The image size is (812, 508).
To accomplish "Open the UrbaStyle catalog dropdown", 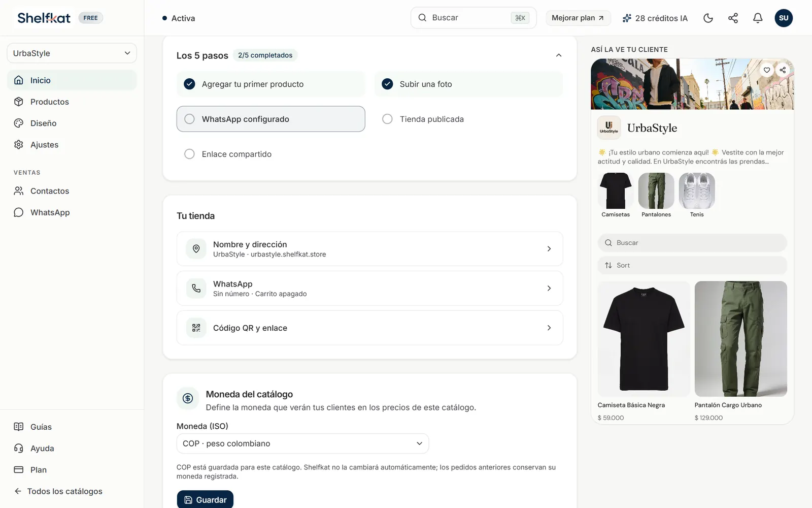I will pyautogui.click(x=72, y=53).
